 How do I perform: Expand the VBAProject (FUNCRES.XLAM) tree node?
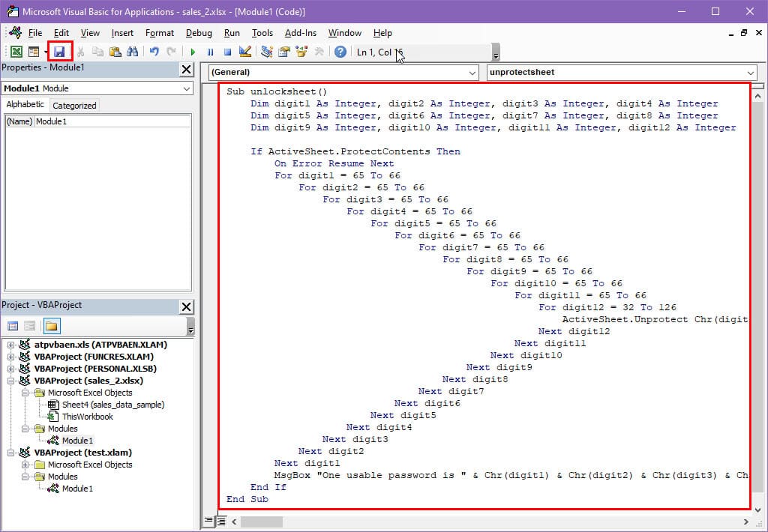tap(11, 357)
